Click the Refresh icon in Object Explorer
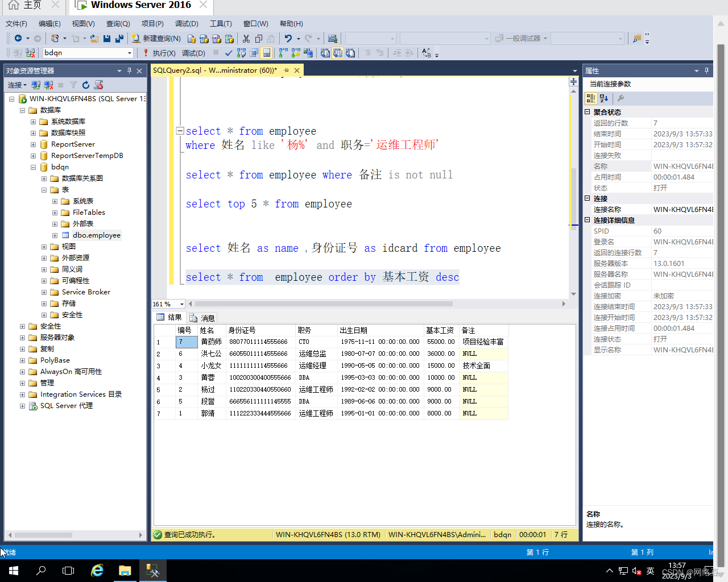Screen dimensions: 728x582 coord(86,85)
